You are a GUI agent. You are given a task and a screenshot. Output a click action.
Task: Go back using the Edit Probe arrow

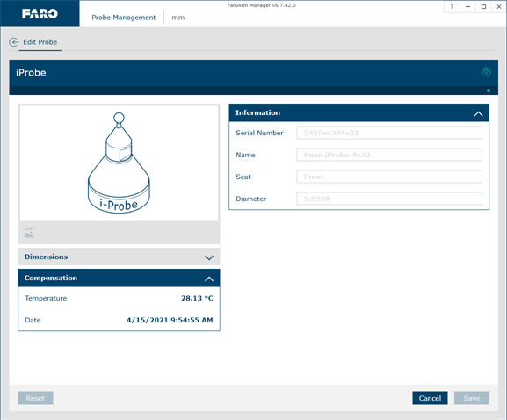pyautogui.click(x=13, y=42)
